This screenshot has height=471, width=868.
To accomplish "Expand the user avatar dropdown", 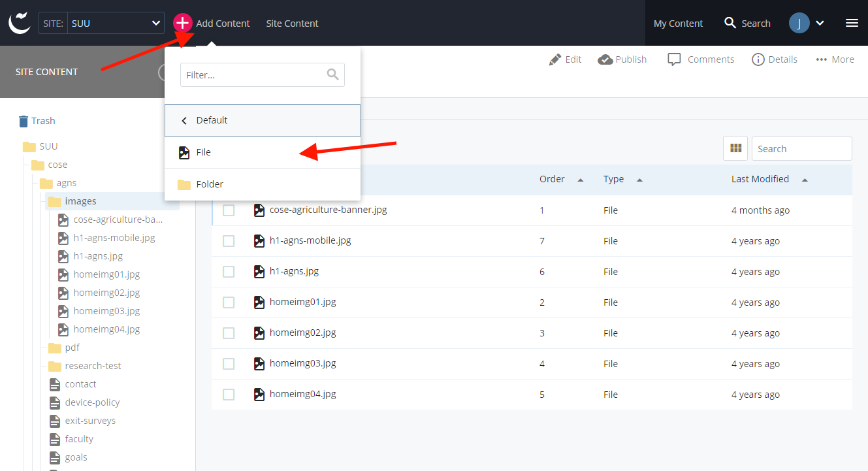I will pyautogui.click(x=807, y=24).
